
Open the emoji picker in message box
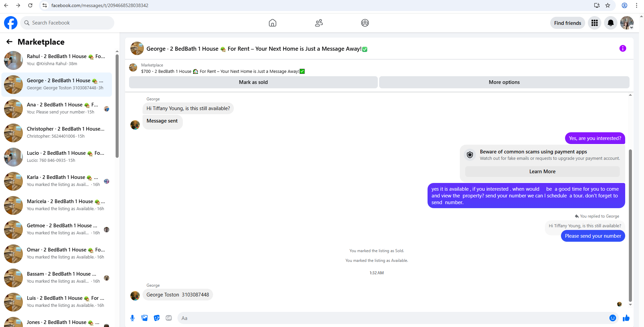613,318
